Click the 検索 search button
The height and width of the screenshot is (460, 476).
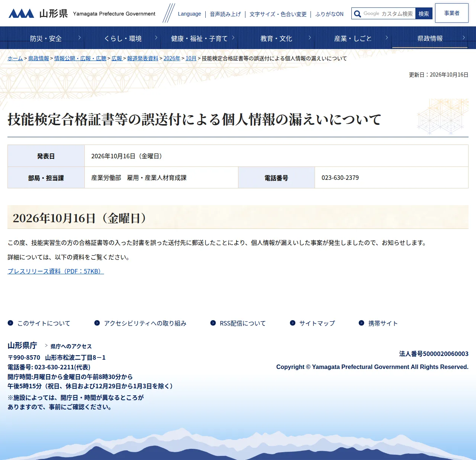coord(424,14)
